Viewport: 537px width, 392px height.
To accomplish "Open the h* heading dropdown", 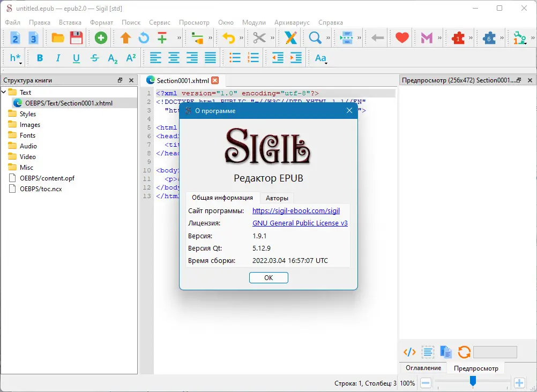I will 16,58.
